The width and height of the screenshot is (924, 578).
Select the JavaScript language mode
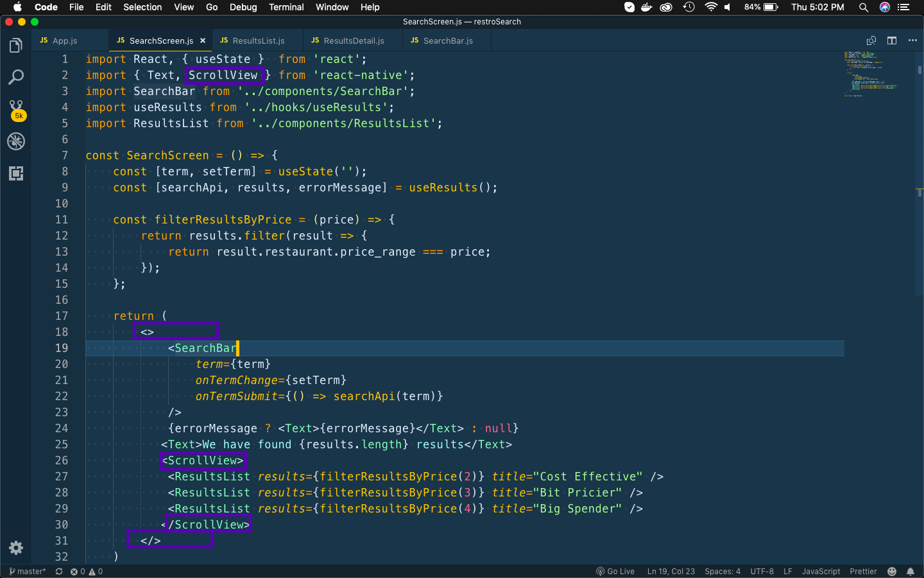tap(821, 571)
